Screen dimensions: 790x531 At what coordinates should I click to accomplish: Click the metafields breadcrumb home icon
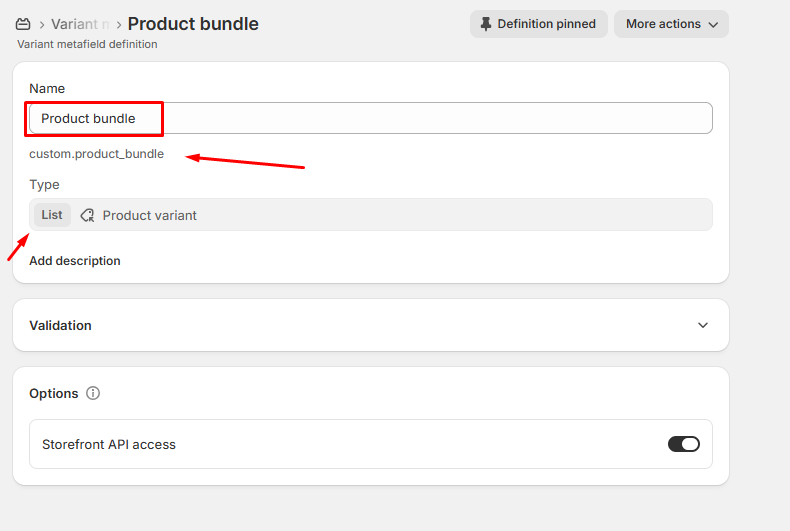tap(23, 24)
